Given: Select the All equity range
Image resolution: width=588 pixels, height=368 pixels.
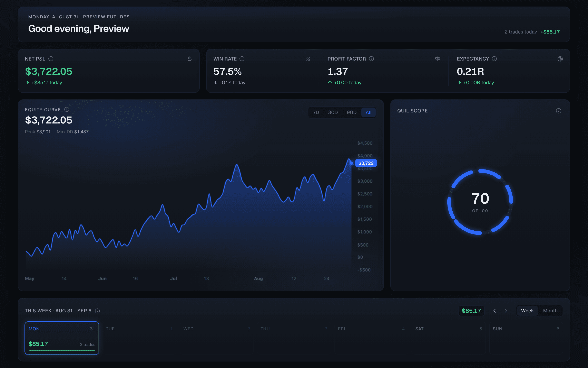Looking at the screenshot, I should [369, 112].
